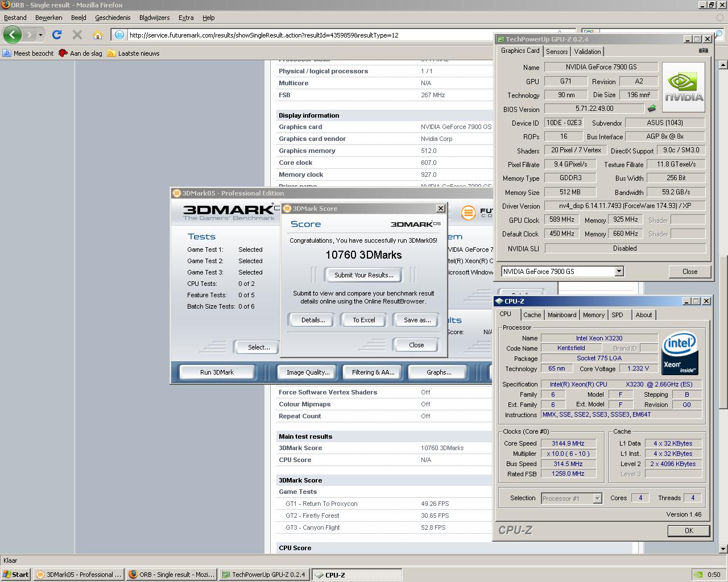Click the Windows Start button
Viewport: 728px width, 582px height.
coord(16,575)
